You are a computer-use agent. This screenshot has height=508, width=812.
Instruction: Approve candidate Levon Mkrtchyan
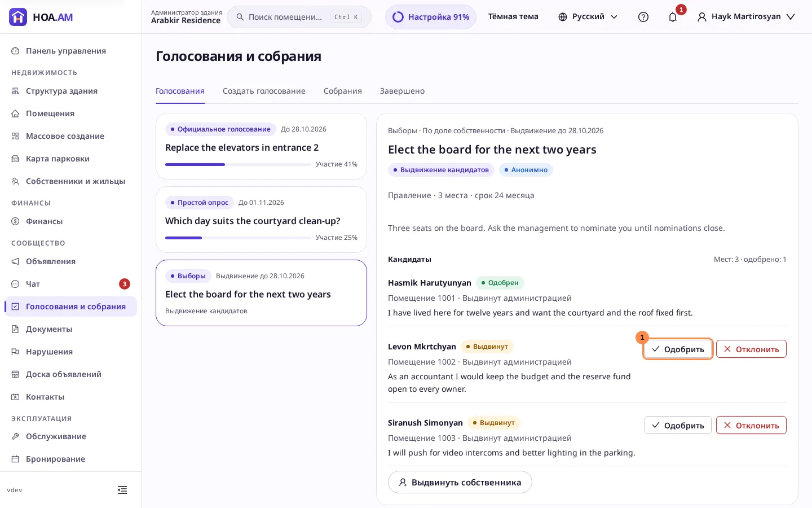point(678,349)
